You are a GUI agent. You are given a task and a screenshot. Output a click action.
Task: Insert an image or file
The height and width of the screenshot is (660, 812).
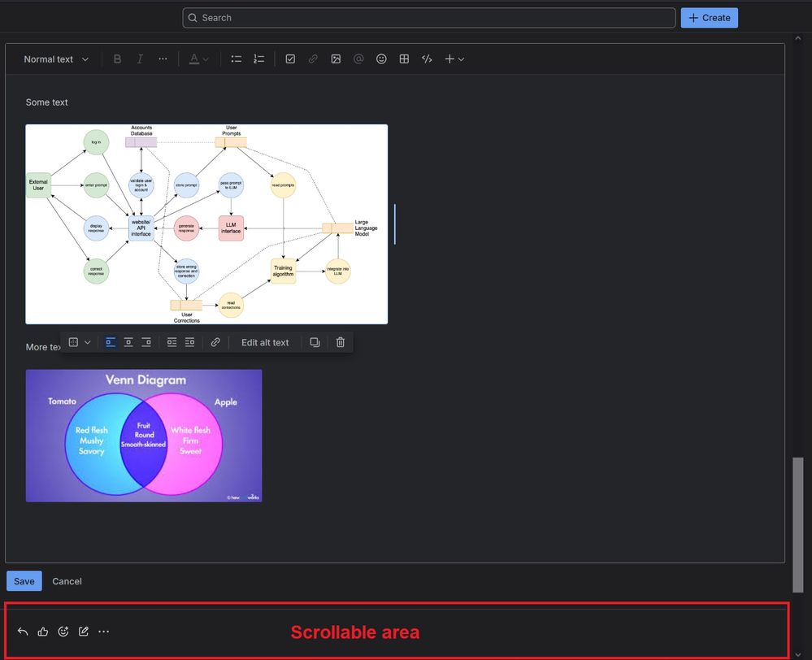click(336, 59)
